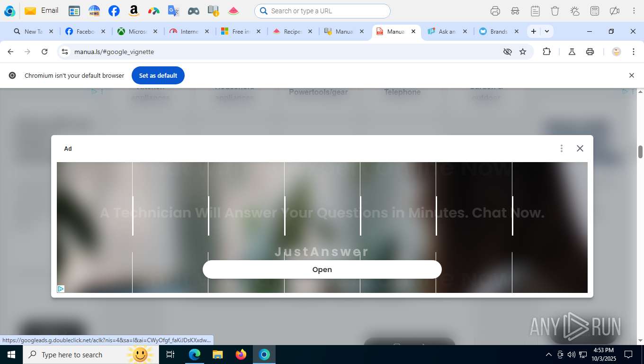Dismiss the default browser infobar
644x364 pixels.
(x=631, y=75)
